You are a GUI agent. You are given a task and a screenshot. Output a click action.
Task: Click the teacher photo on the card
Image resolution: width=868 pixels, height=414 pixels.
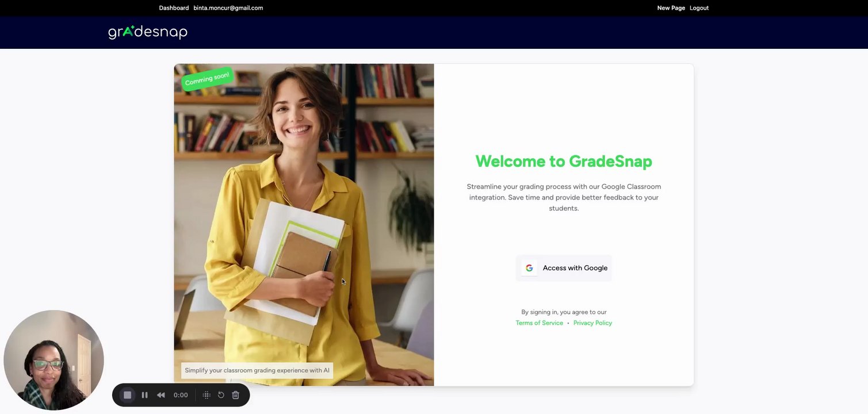pos(304,224)
